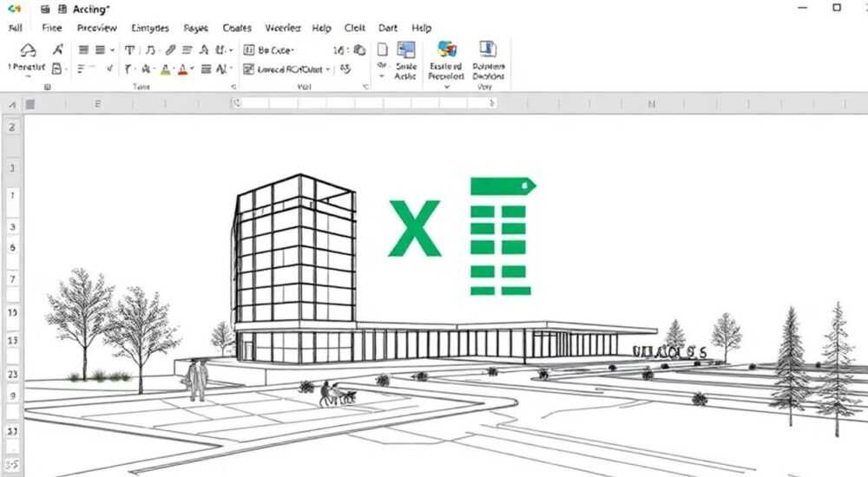868x477 pixels.
Task: Click the font size value 16
Action: click(x=339, y=50)
